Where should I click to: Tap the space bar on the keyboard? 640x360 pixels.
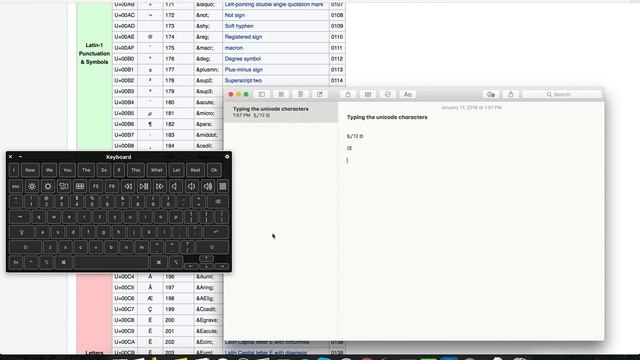111,262
